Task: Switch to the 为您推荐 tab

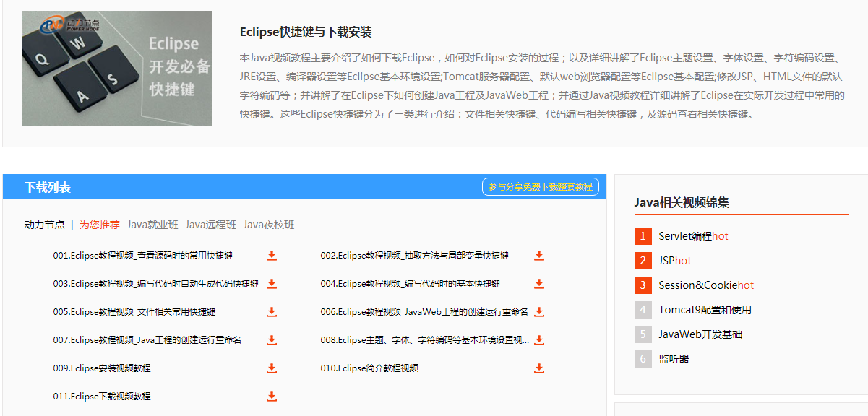Action: pyautogui.click(x=100, y=225)
